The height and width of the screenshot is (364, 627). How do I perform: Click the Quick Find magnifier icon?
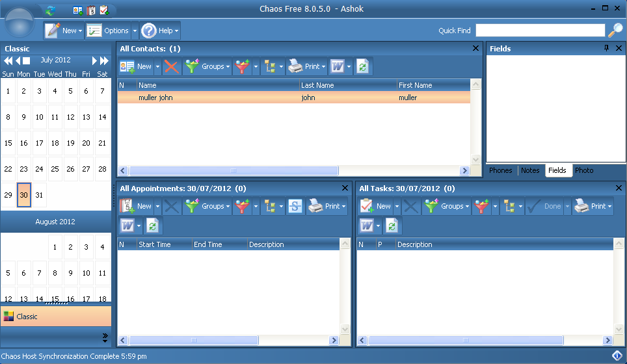click(615, 31)
